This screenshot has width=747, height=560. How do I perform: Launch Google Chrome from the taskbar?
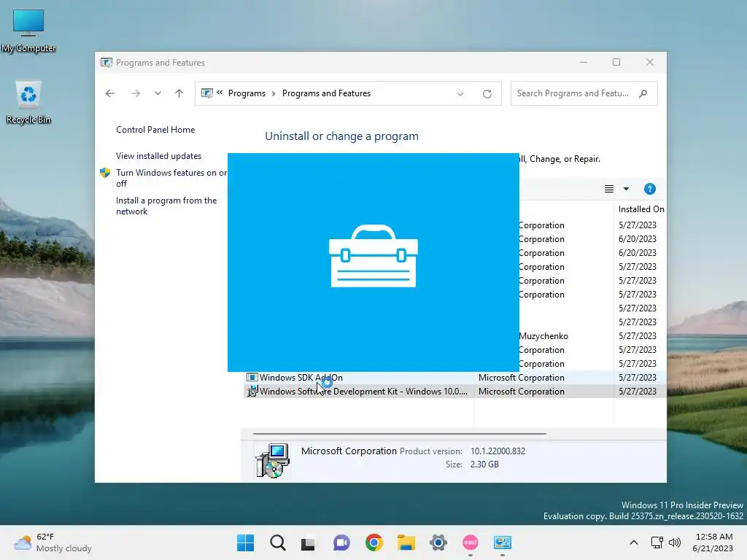click(x=374, y=542)
